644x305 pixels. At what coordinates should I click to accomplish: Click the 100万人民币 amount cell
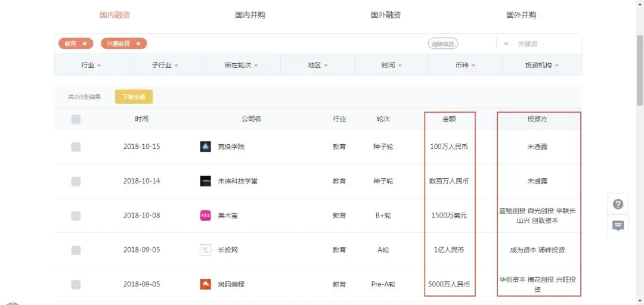(x=449, y=147)
